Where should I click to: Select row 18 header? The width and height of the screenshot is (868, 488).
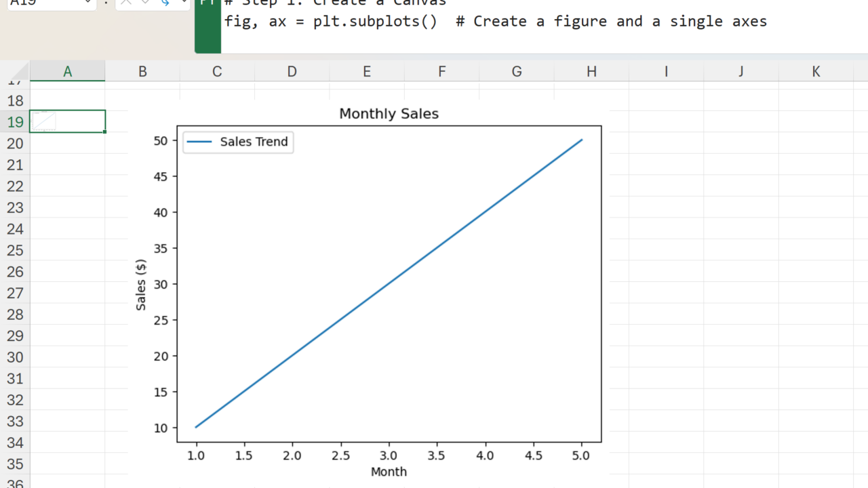tap(15, 101)
